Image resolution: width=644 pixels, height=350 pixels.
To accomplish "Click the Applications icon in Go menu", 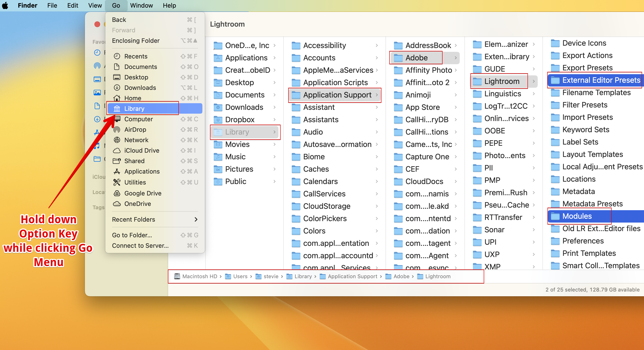I will tap(117, 171).
